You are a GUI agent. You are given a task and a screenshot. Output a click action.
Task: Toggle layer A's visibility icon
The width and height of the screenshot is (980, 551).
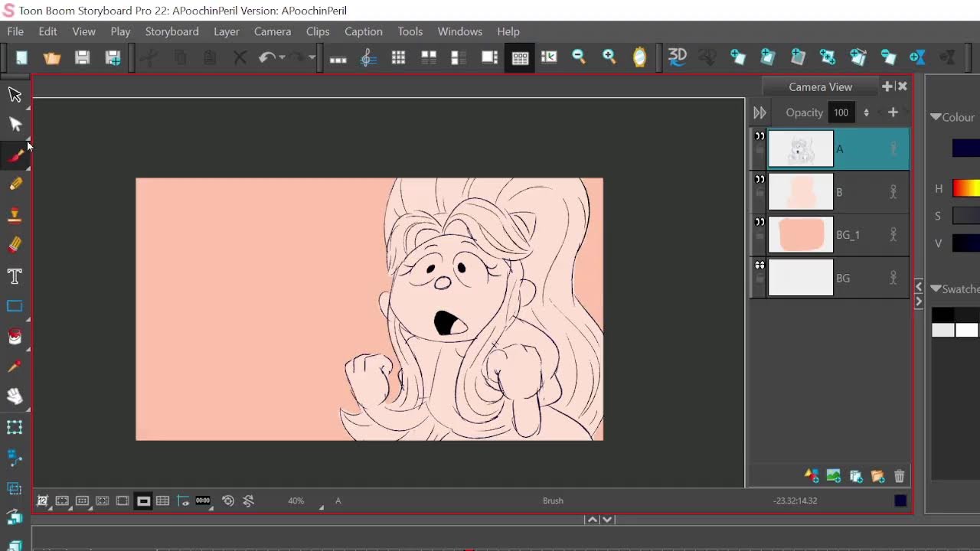click(x=759, y=136)
